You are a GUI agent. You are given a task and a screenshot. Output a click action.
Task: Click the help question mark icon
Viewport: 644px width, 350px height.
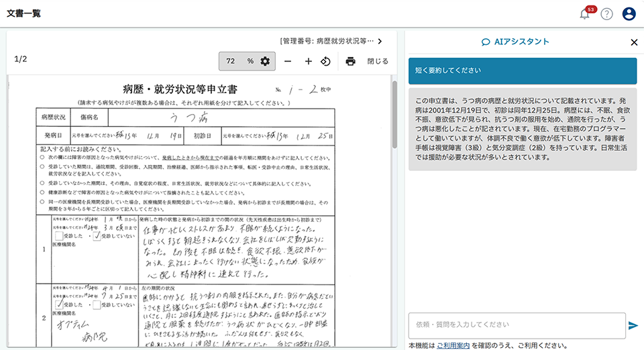607,14
